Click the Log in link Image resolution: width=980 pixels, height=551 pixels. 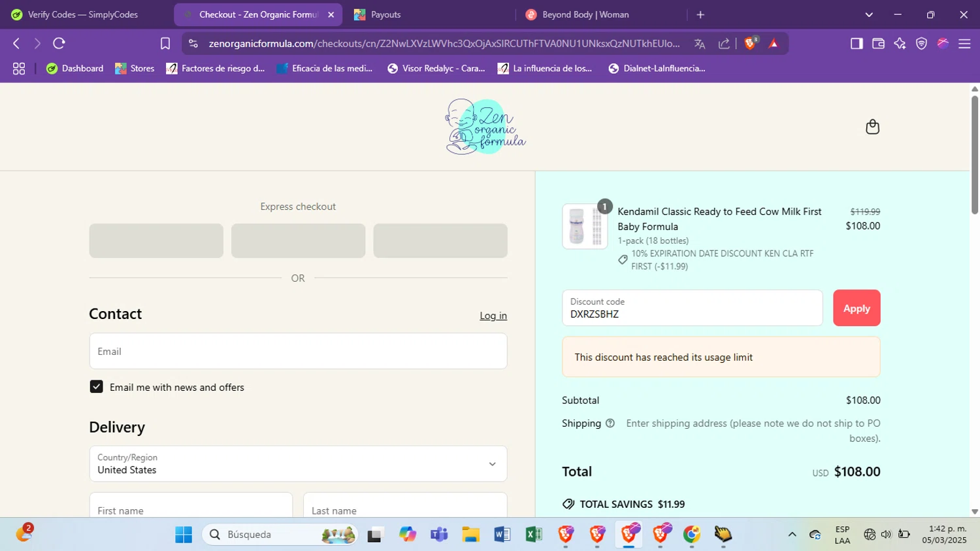click(x=493, y=316)
